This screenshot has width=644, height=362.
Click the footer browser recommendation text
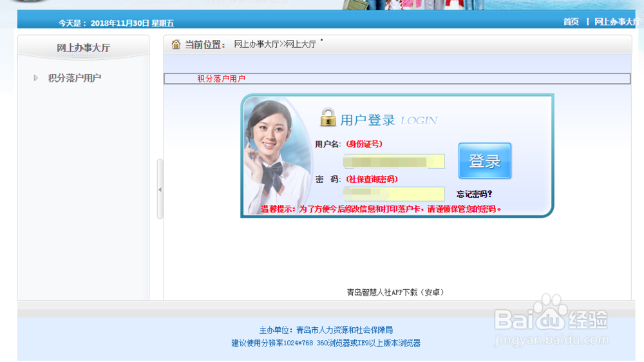point(326,343)
